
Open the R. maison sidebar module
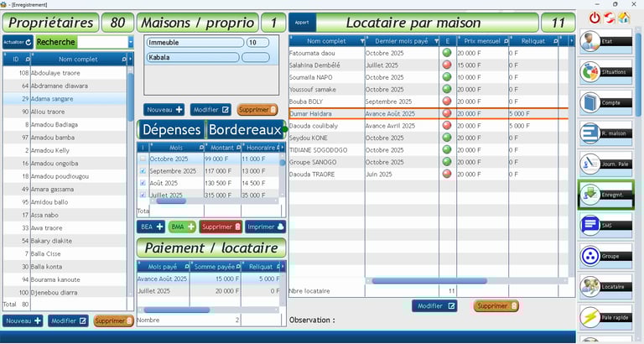(605, 133)
